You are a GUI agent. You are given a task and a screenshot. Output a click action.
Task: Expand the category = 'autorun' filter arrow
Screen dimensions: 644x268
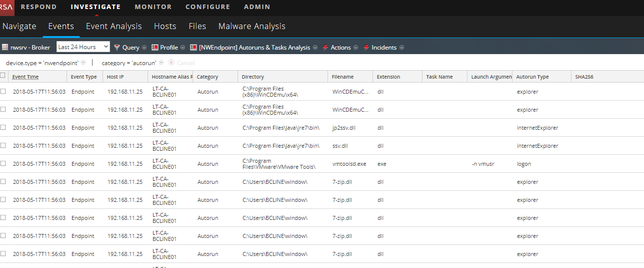pyautogui.click(x=161, y=63)
